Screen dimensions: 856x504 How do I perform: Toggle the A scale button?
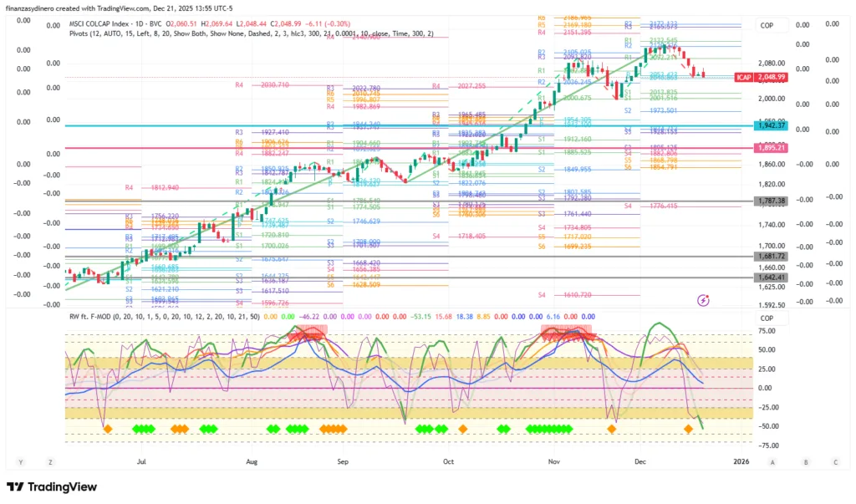(772, 461)
